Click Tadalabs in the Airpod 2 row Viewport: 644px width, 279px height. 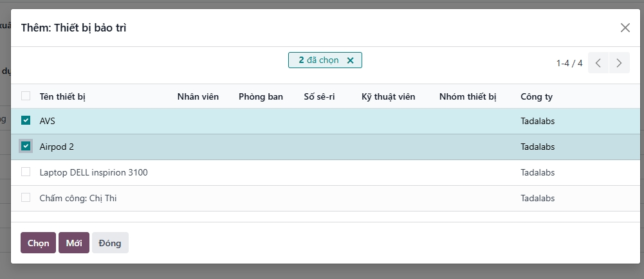coord(538,147)
